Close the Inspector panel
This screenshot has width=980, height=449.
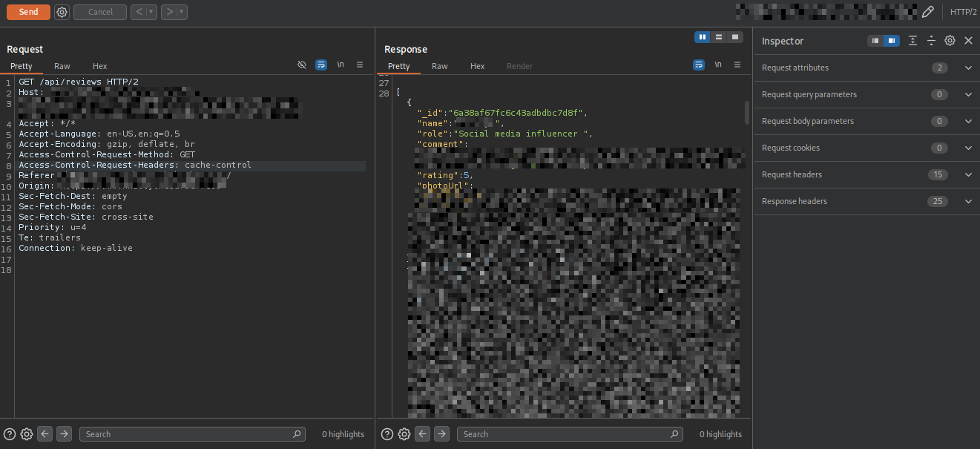point(968,41)
